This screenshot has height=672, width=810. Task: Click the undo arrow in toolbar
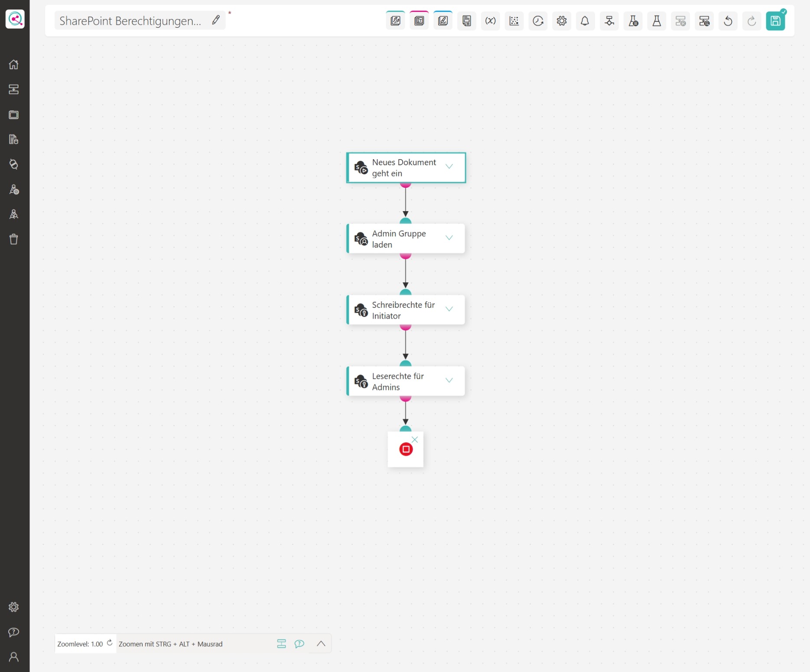(728, 21)
